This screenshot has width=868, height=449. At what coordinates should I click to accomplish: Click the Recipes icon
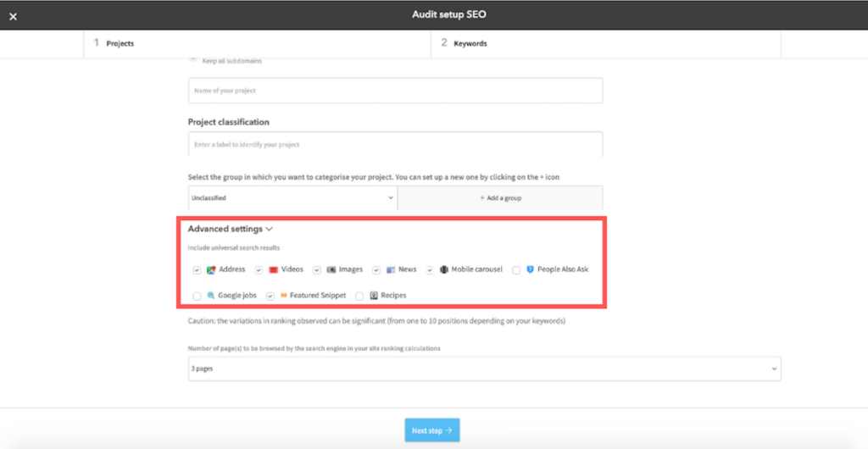click(374, 296)
